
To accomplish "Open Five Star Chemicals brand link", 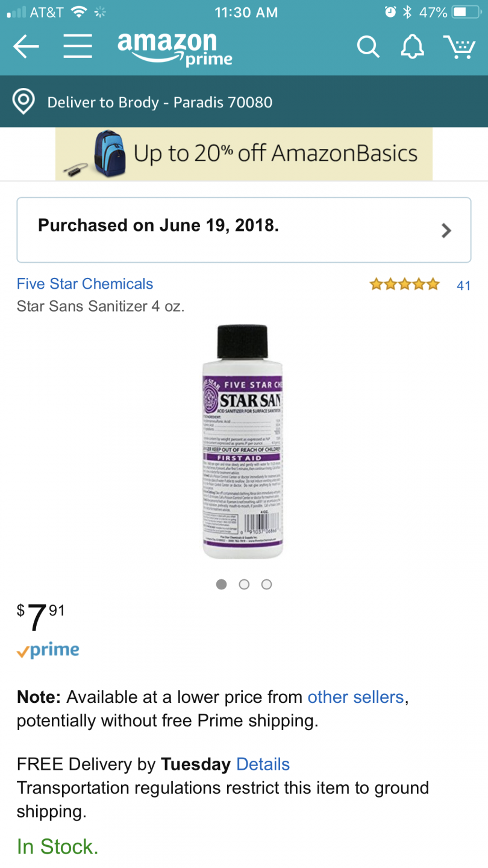I will click(x=85, y=284).
